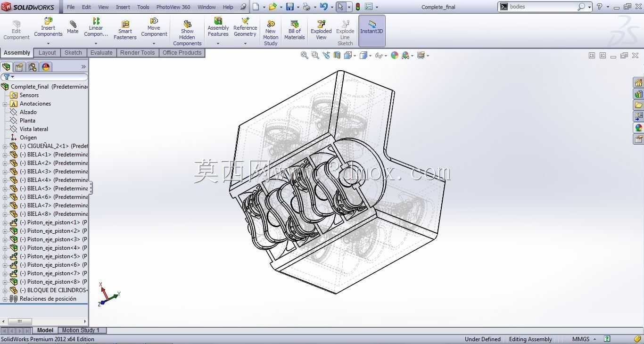
Task: Click the Rebuild traffic light icon
Action: (358, 7)
